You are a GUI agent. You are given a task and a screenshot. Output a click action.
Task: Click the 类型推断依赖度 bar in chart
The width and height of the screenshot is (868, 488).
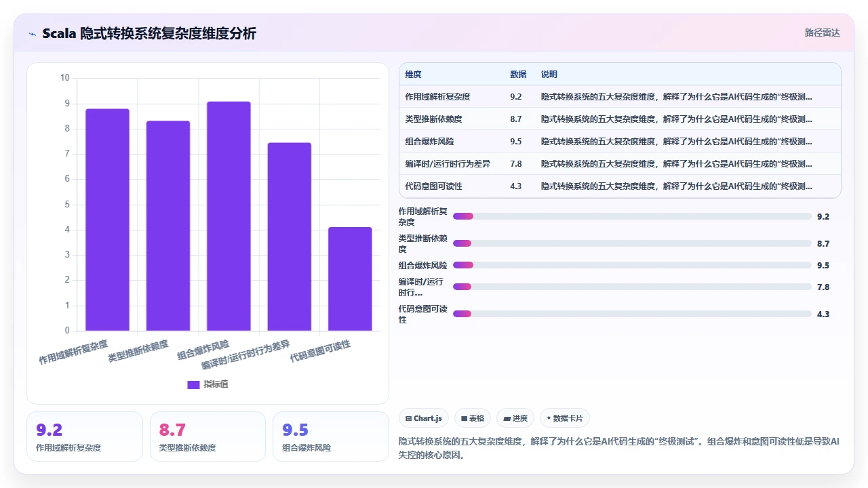click(x=168, y=226)
